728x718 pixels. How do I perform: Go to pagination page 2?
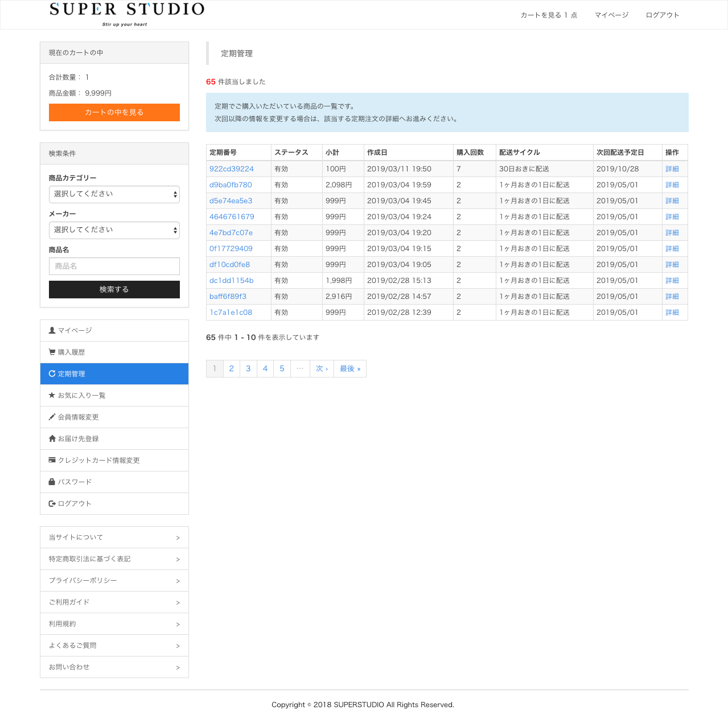(x=232, y=368)
